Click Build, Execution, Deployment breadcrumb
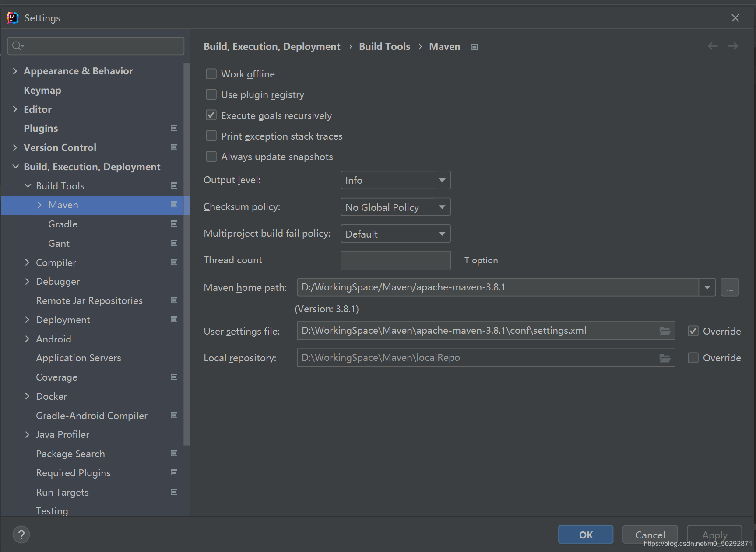This screenshot has width=756, height=552. click(x=272, y=46)
